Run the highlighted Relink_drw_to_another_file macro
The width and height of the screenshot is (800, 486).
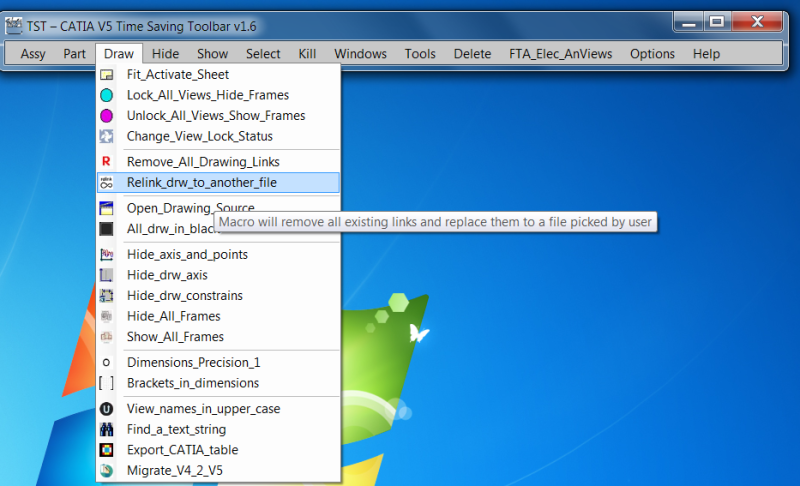[218, 183]
